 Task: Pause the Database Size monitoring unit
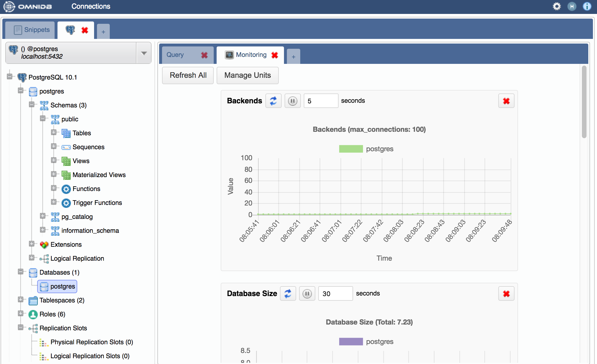307,293
